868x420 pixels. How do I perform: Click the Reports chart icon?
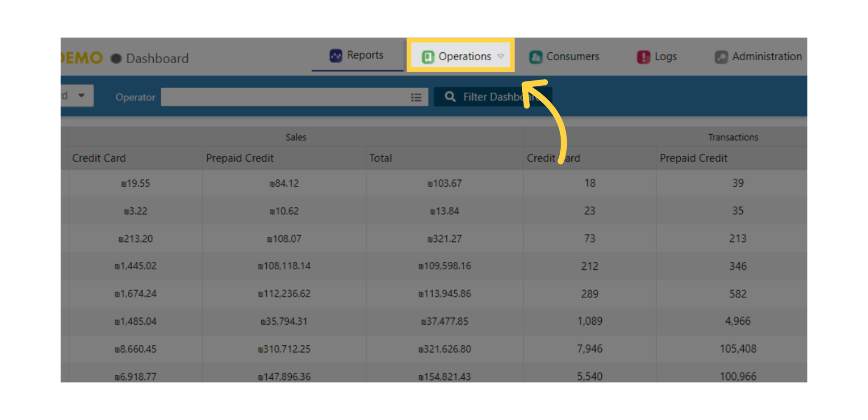pyautogui.click(x=335, y=56)
